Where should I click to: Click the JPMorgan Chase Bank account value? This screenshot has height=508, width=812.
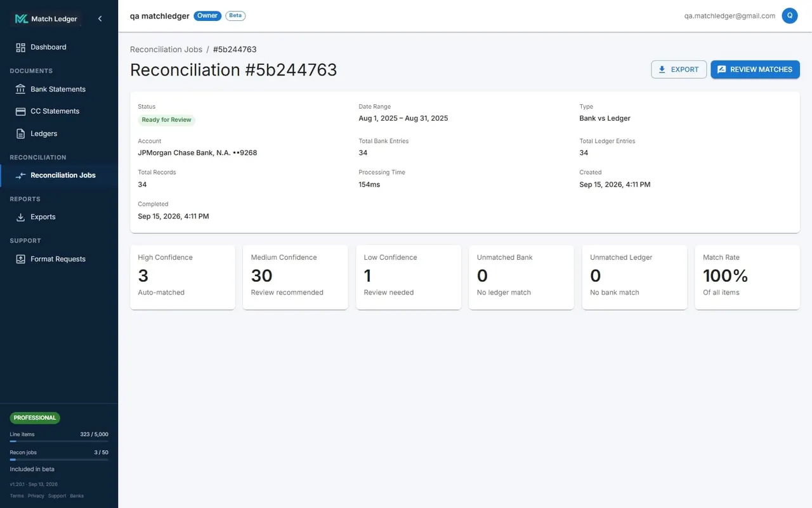coord(197,153)
